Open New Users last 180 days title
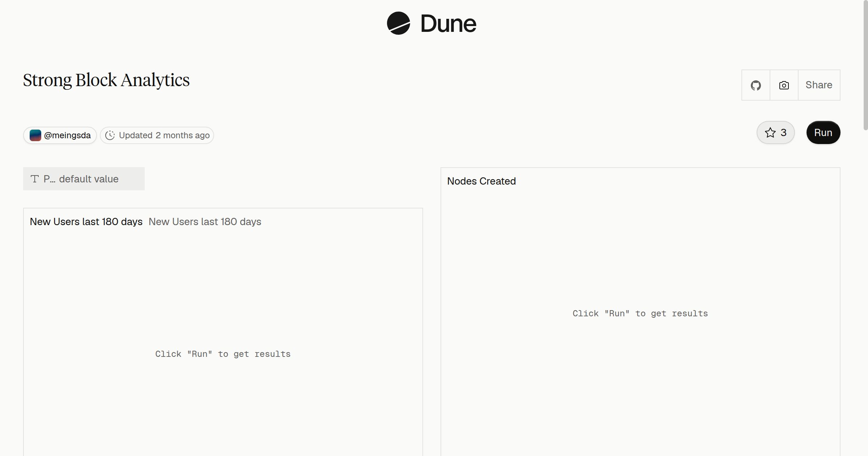Image resolution: width=868 pixels, height=456 pixels. [86, 221]
